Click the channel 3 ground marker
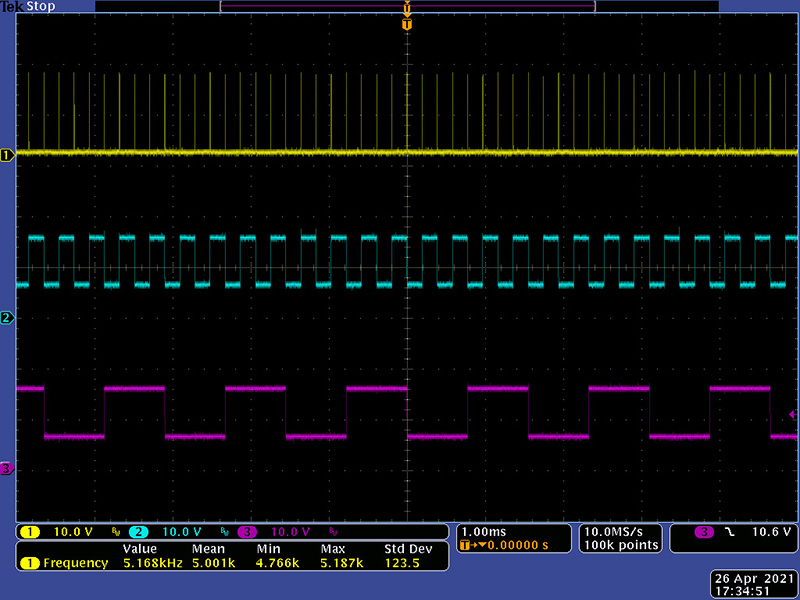The image size is (800, 600). click(8, 468)
